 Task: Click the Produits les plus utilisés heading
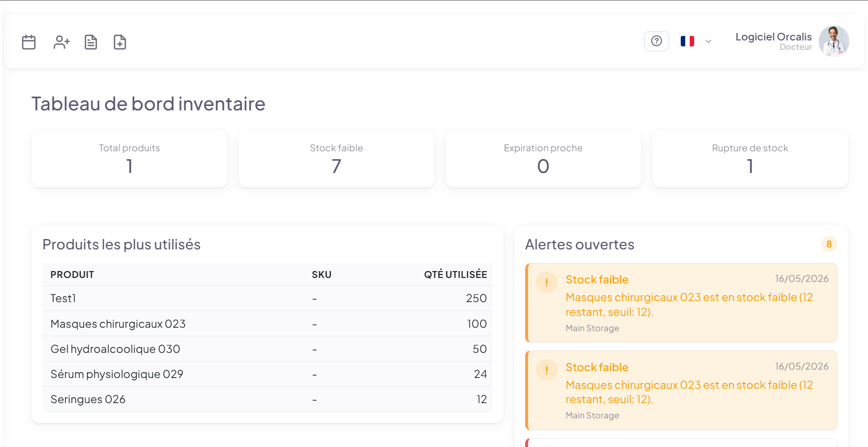coord(122,244)
